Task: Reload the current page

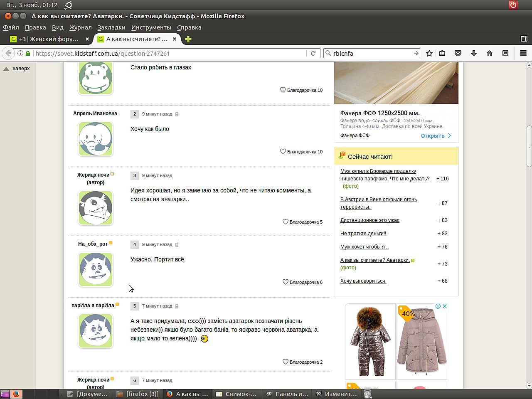Action: 313,53
